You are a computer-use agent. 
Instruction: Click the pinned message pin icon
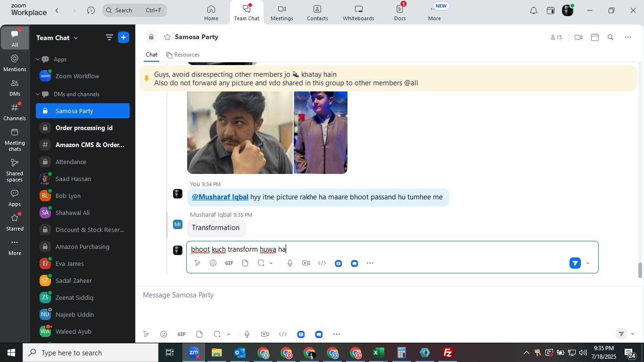(x=147, y=79)
